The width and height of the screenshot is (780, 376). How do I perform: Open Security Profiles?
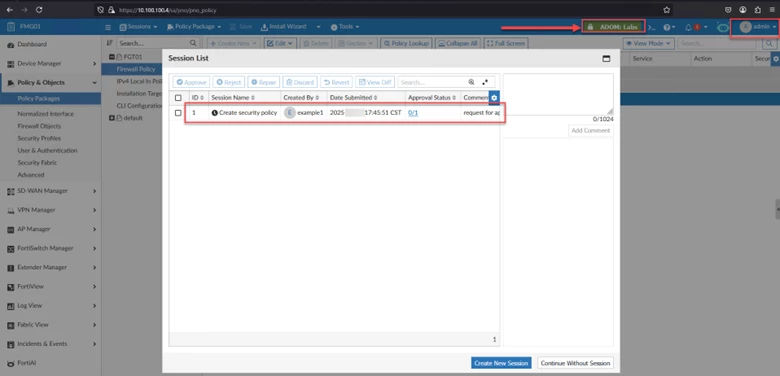click(39, 138)
